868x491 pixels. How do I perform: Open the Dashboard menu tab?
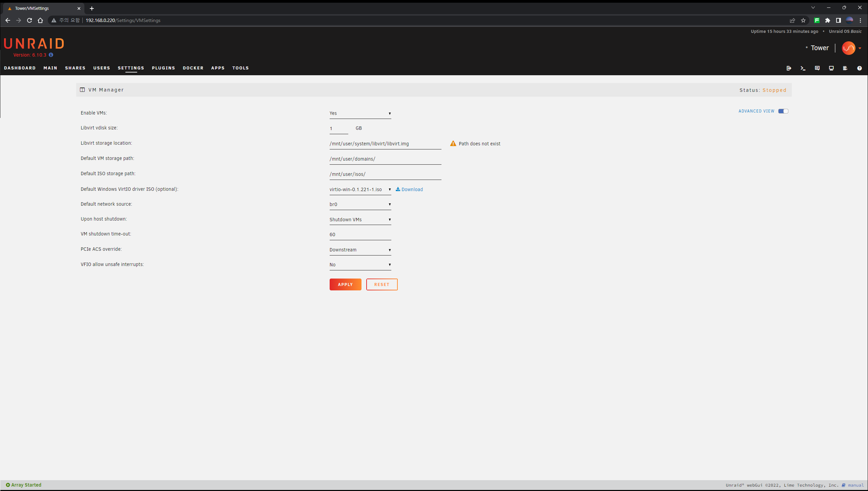coord(20,68)
